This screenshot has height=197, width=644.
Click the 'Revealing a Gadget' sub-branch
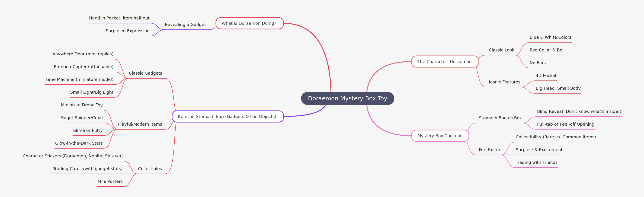tap(185, 25)
